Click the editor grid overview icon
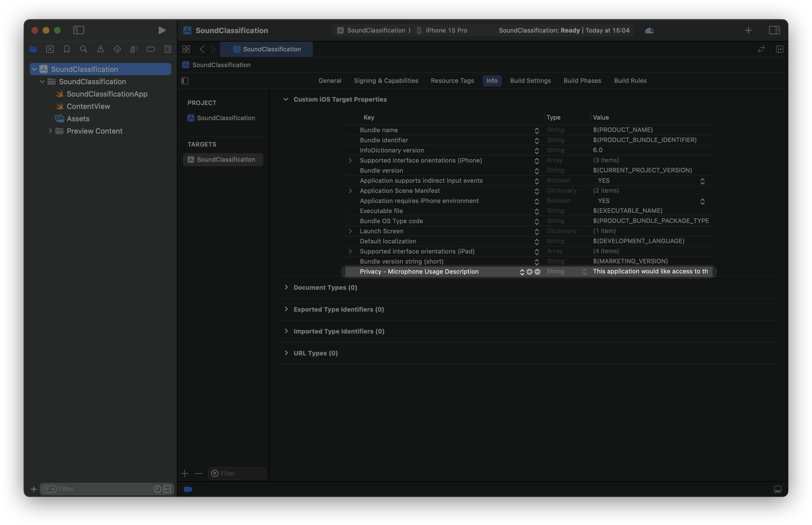812x525 pixels. coord(186,49)
